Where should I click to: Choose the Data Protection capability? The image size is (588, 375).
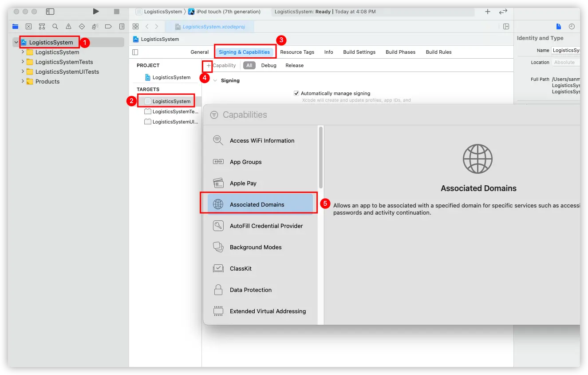[x=260, y=290]
